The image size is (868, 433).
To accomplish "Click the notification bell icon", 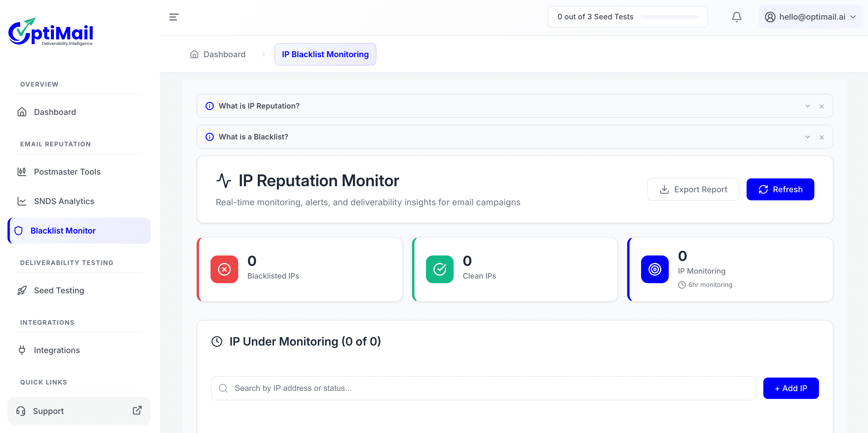I will tap(737, 16).
